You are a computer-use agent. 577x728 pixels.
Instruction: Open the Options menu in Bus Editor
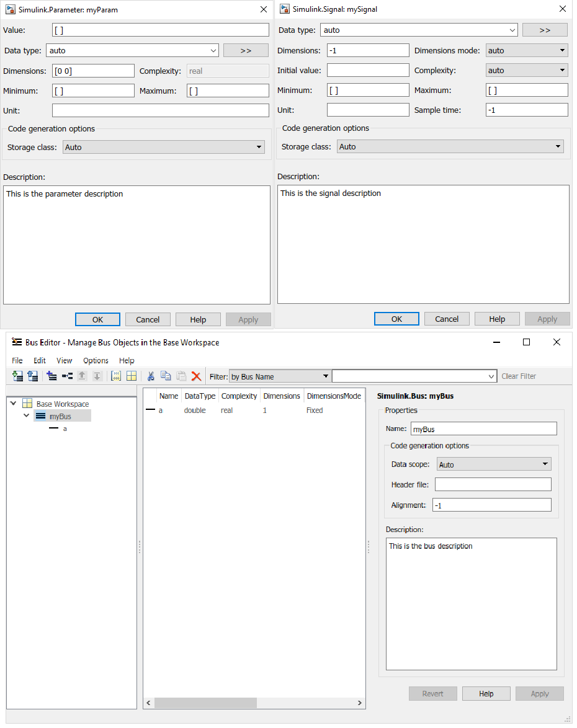(x=96, y=360)
